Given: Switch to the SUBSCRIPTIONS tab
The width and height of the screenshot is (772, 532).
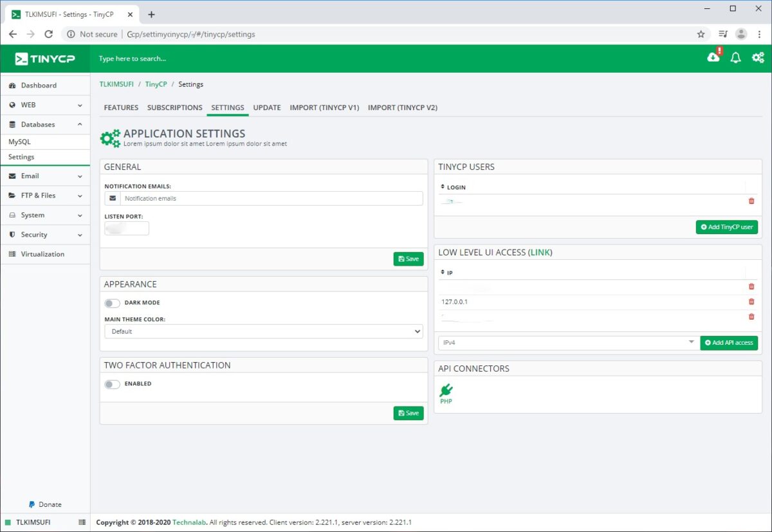Looking at the screenshot, I should coord(174,107).
